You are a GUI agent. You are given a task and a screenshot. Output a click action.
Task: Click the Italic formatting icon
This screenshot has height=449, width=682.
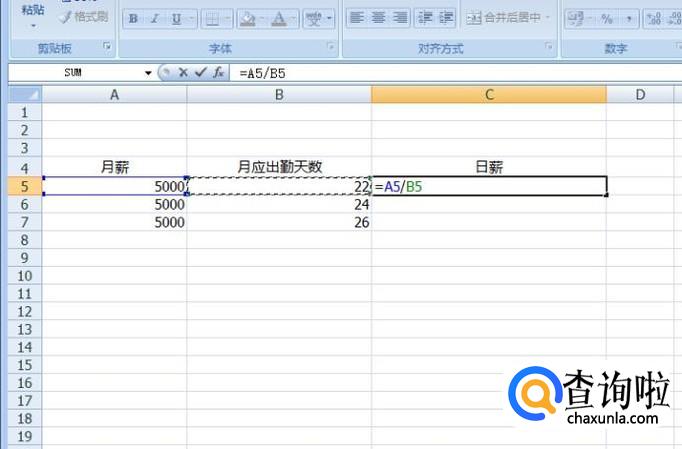(x=154, y=18)
